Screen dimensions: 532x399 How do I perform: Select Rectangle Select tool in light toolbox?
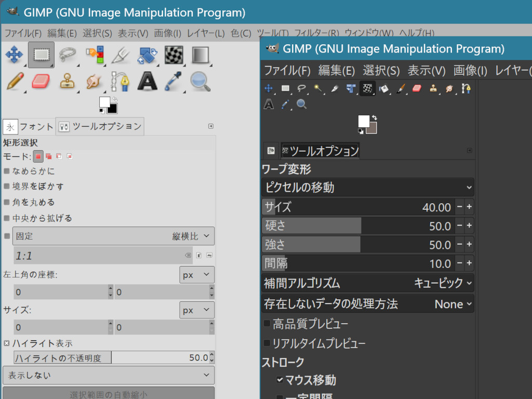coord(41,55)
